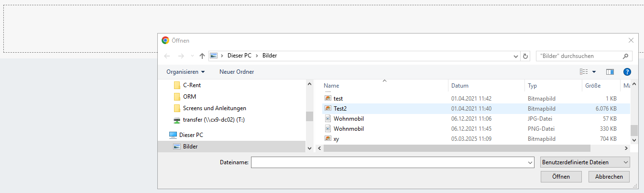Click the up-arrow parent folder button

point(202,56)
